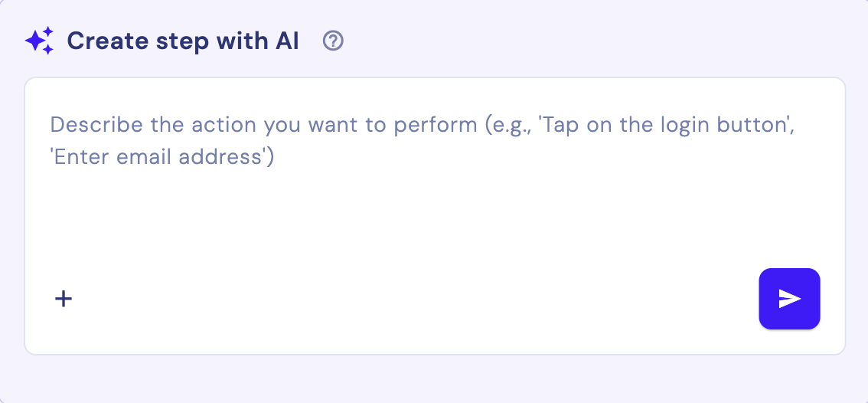Expand the options via the + button
The width and height of the screenshot is (868, 403).
(64, 299)
